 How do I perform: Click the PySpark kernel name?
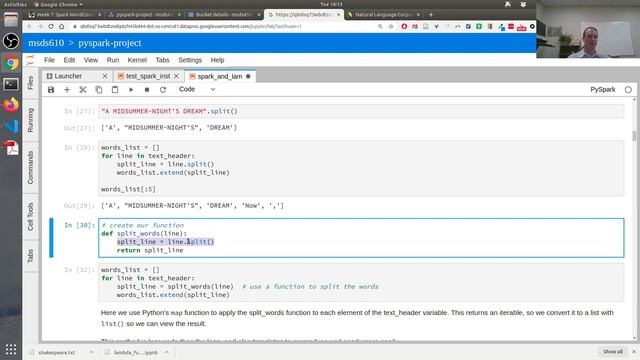pos(602,89)
